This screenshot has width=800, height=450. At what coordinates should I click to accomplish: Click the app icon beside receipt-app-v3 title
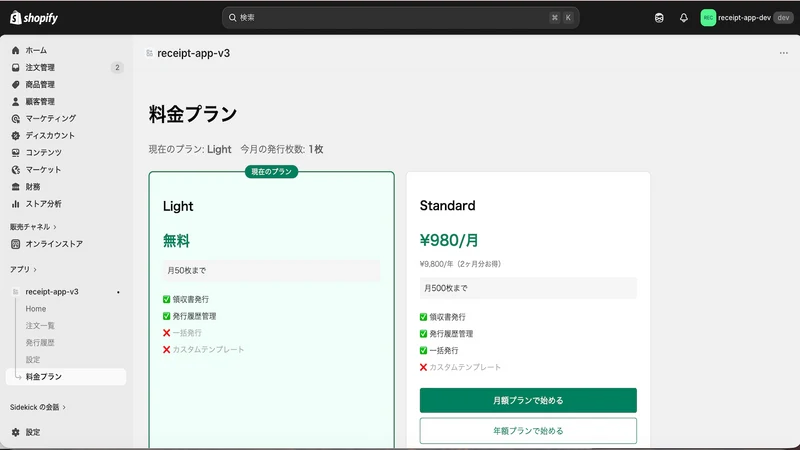[149, 53]
